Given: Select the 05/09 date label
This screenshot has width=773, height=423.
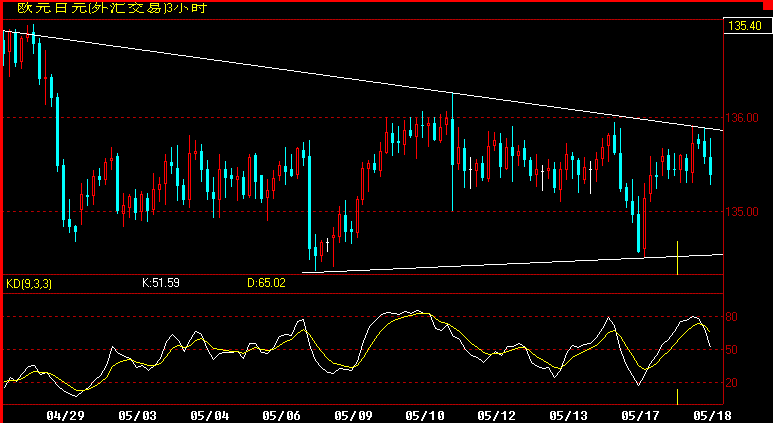Looking at the screenshot, I should tap(353, 416).
